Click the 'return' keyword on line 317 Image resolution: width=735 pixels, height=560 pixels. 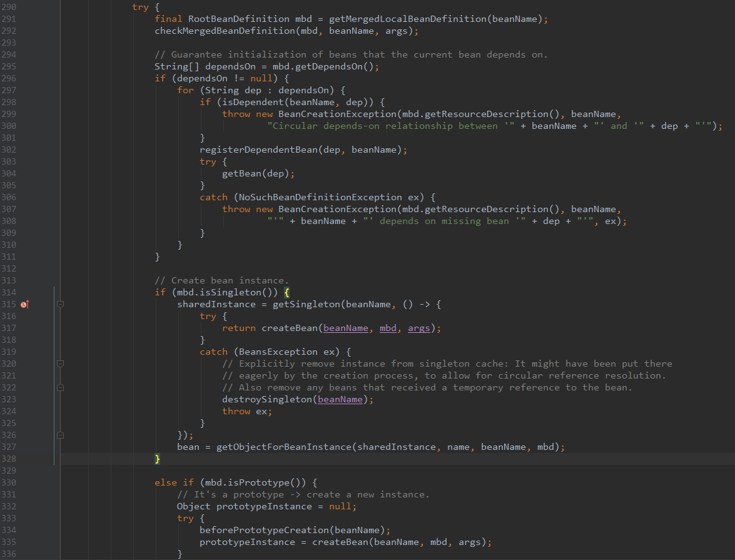[239, 328]
